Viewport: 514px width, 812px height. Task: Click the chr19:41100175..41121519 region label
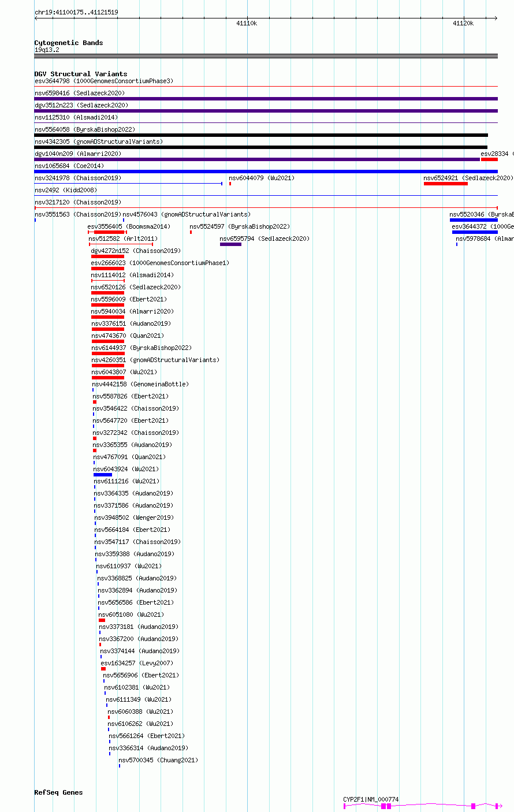pos(76,12)
